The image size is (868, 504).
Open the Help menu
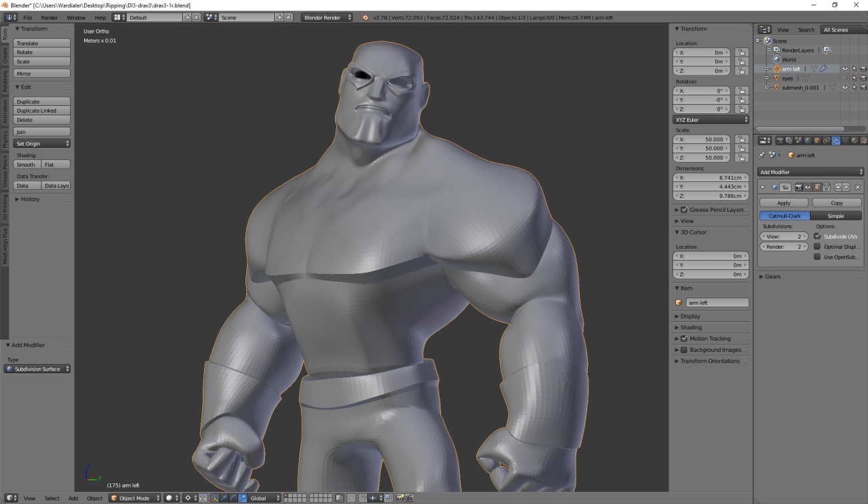click(x=100, y=17)
